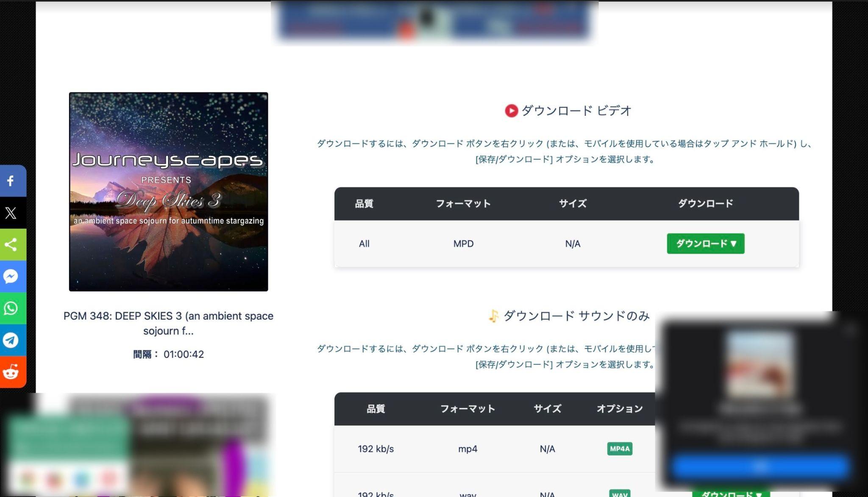Screen dimensions: 868x497
Task: Open the blurred top banner advertisement
Action: click(x=434, y=20)
